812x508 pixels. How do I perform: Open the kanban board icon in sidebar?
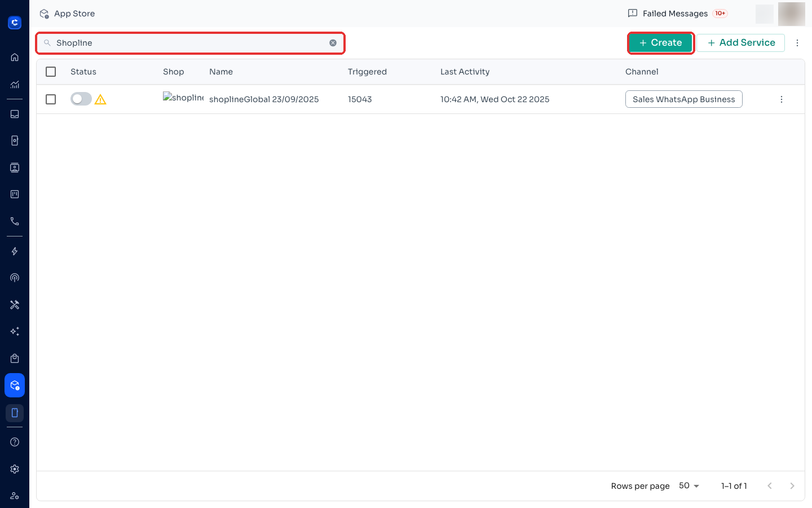point(15,194)
